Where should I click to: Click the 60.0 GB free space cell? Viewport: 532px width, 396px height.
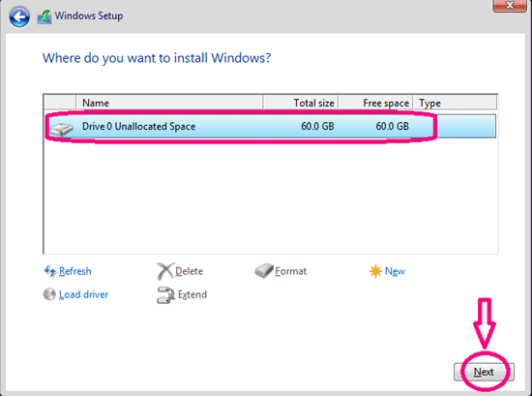[x=392, y=126]
